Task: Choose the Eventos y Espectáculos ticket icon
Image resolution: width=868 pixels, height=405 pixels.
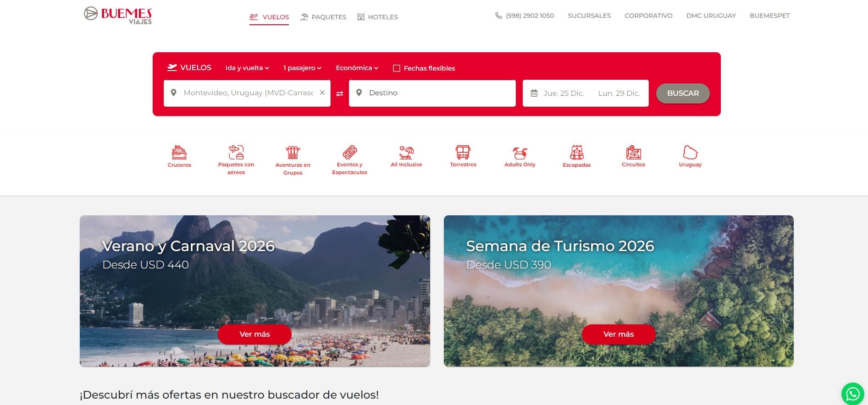Action: click(x=350, y=152)
